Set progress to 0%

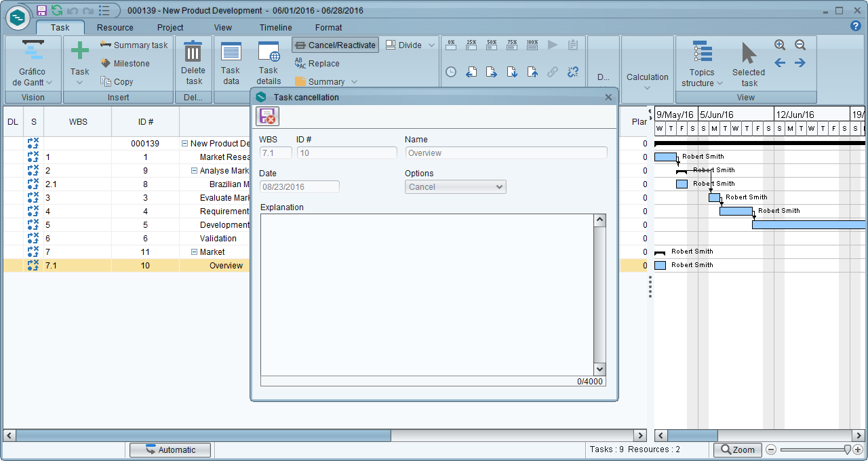pos(451,45)
